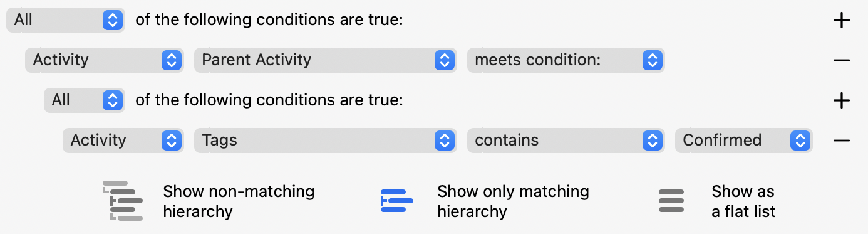Open the top-level All conditions dropdown

tap(66, 20)
